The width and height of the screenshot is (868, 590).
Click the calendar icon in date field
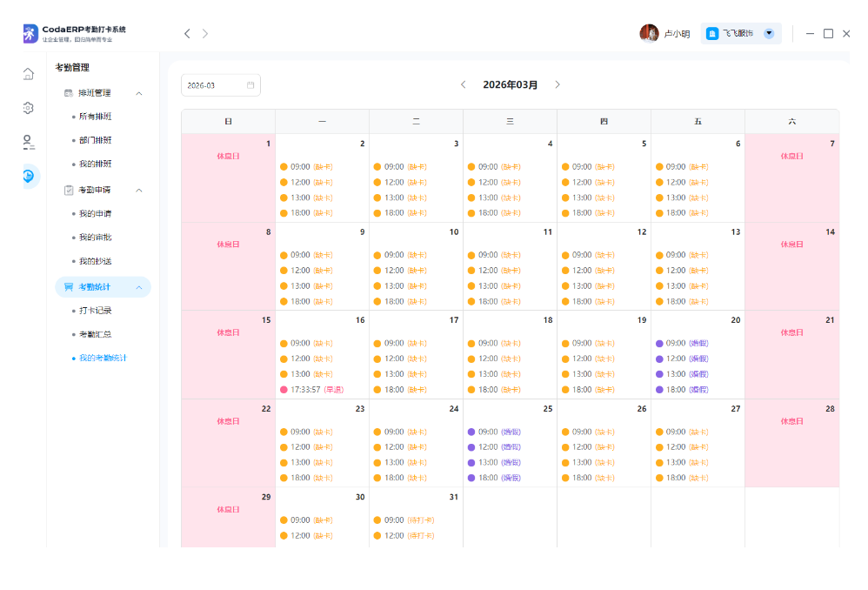click(250, 85)
